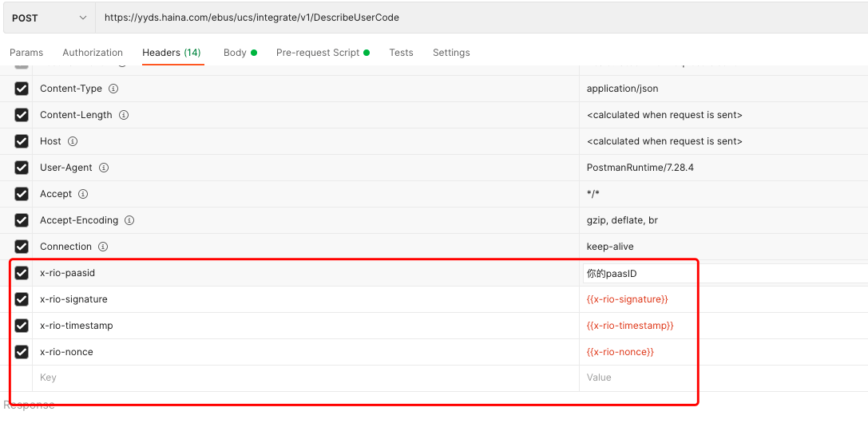Click the request URL field
The height and width of the screenshot is (427, 868).
pyautogui.click(x=482, y=18)
